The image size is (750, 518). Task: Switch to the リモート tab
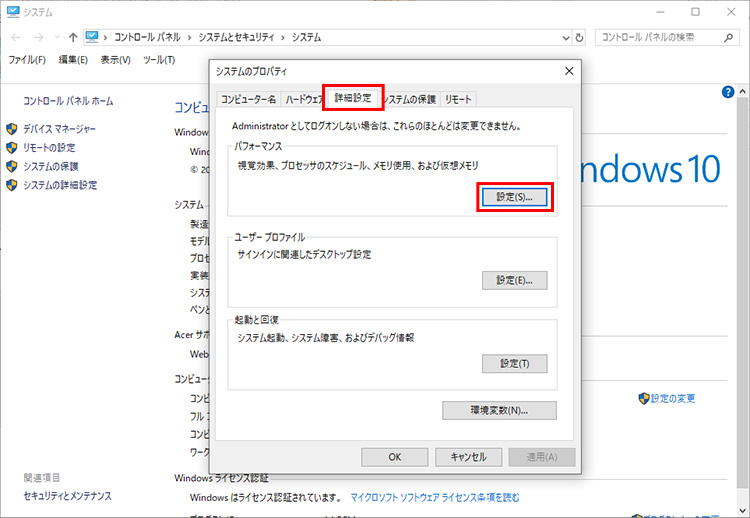tap(459, 99)
